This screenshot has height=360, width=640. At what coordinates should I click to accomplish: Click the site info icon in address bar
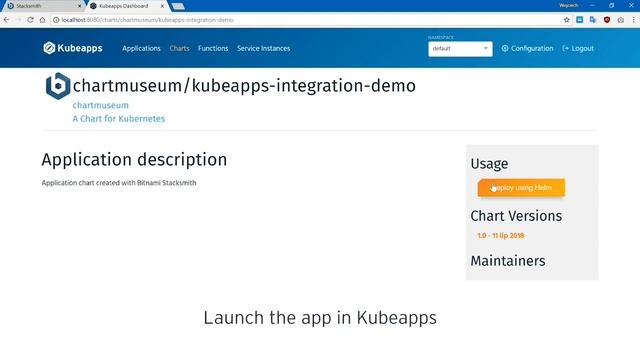point(56,20)
